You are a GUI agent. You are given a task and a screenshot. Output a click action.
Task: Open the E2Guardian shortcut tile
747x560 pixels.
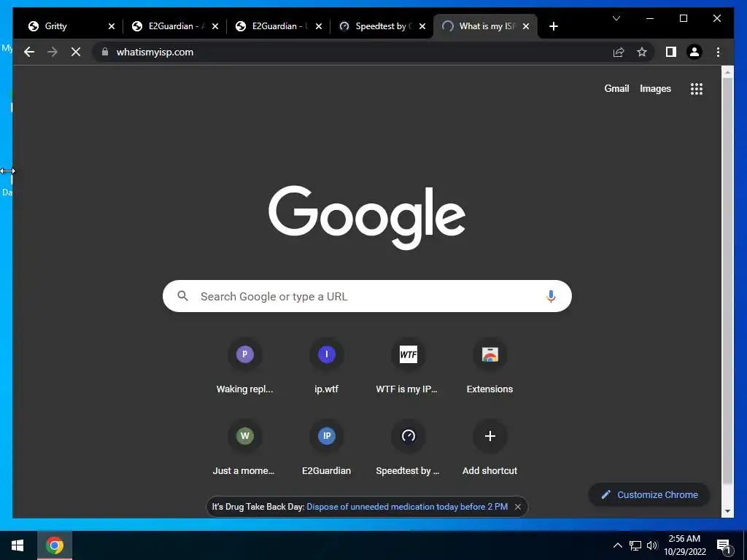coord(326,448)
